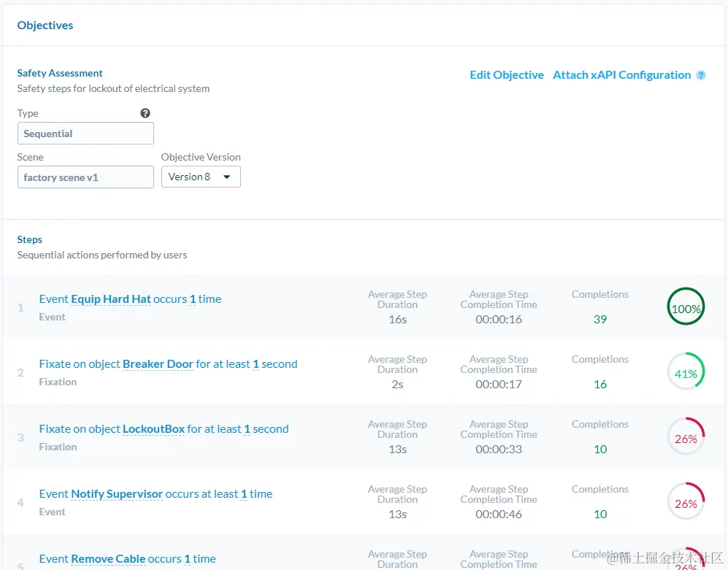728x570 pixels.
Task: Click average step duration 2s
Action: pos(397,385)
